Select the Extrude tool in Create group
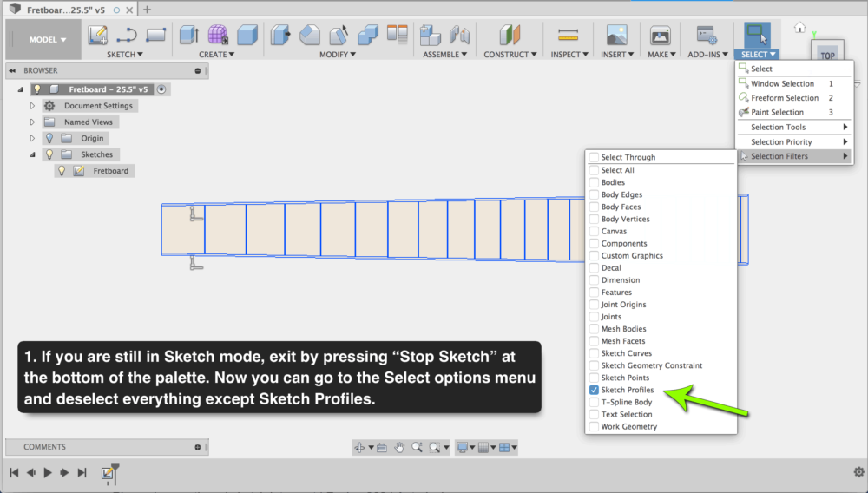The image size is (868, 493). click(188, 36)
